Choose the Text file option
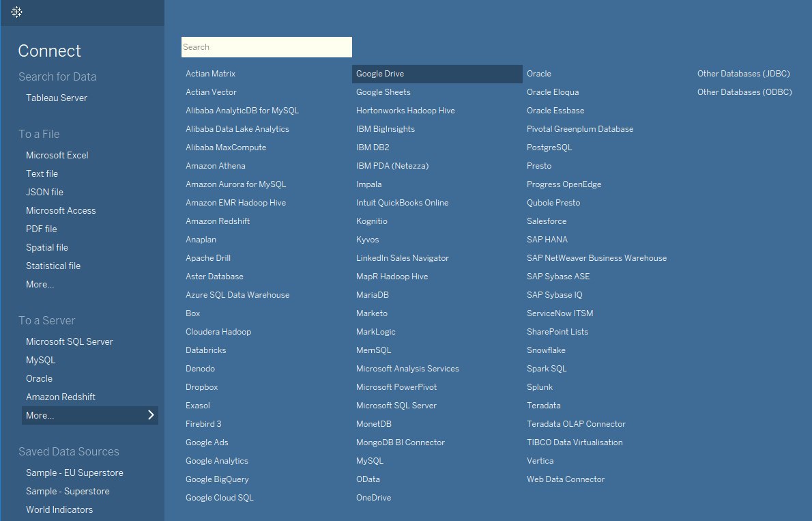Screen dimensions: 812x521 (x=42, y=173)
